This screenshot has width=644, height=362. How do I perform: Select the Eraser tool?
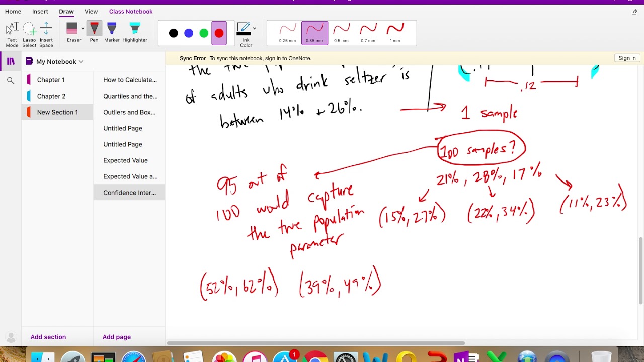(72, 33)
